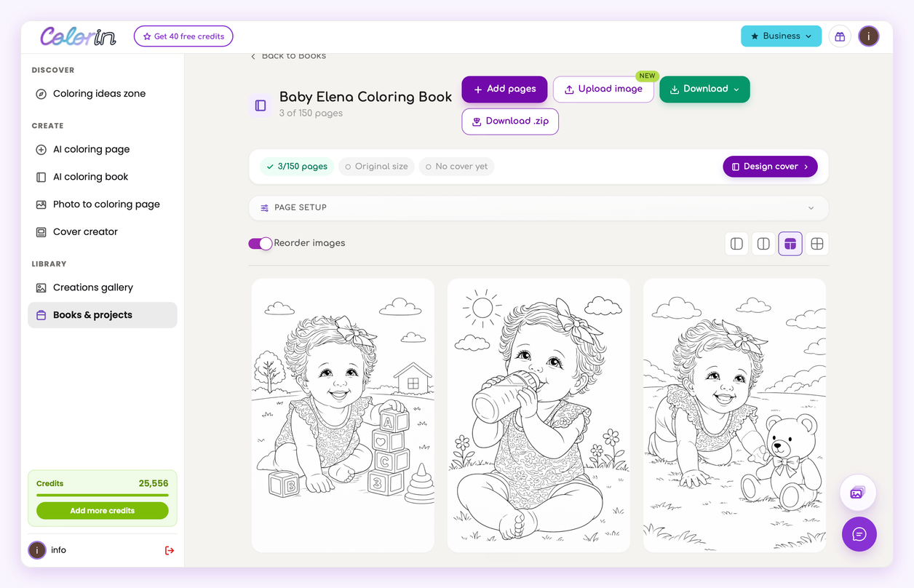Open the floating gallery images button
Viewport: 914px width, 588px height.
[x=858, y=493]
